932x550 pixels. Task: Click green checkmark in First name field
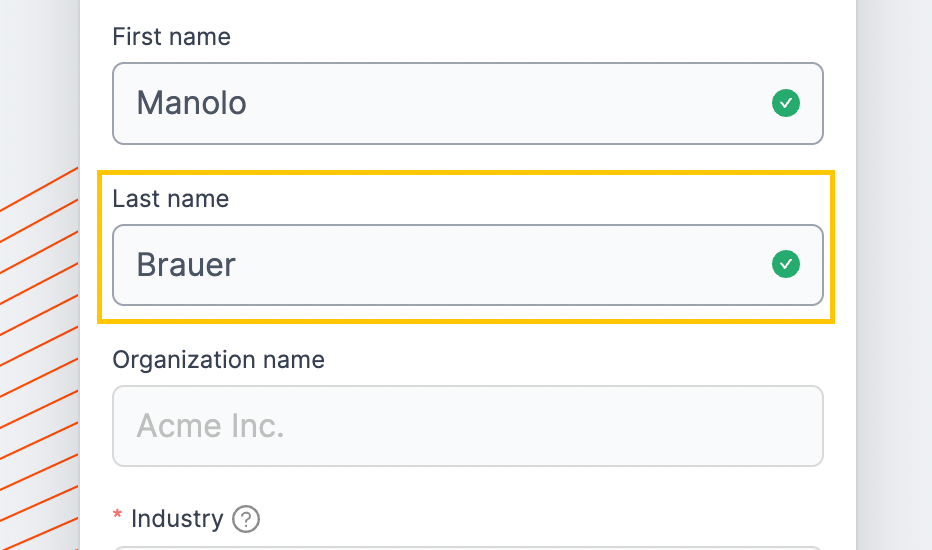click(786, 103)
